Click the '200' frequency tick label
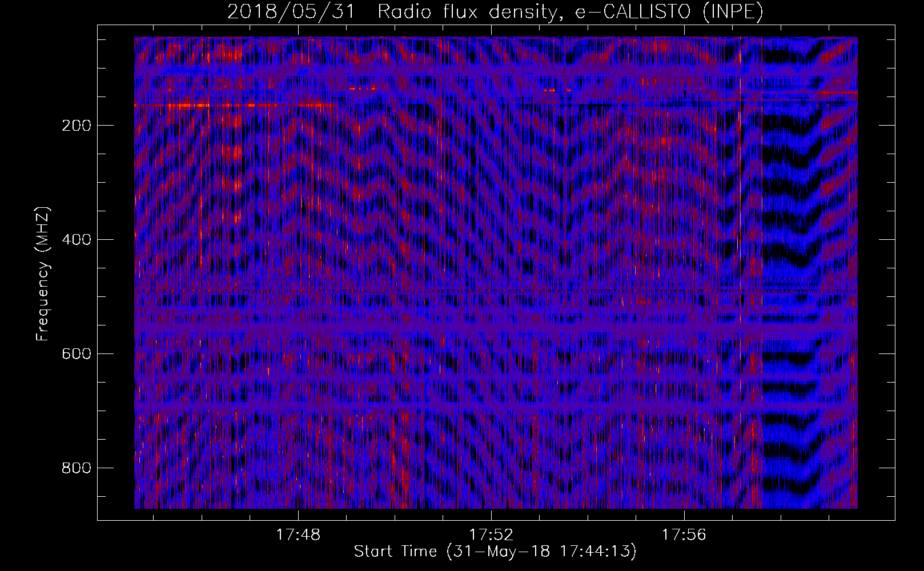Image resolution: width=924 pixels, height=571 pixels. click(x=76, y=126)
